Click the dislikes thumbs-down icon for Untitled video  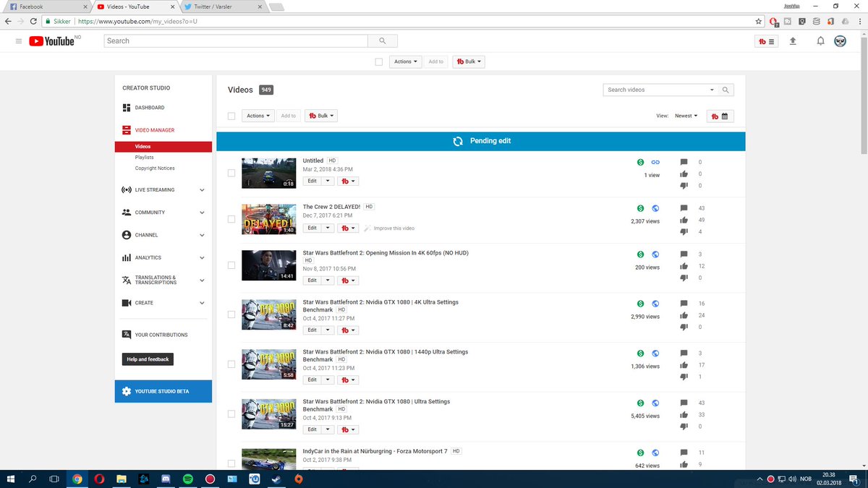point(684,186)
